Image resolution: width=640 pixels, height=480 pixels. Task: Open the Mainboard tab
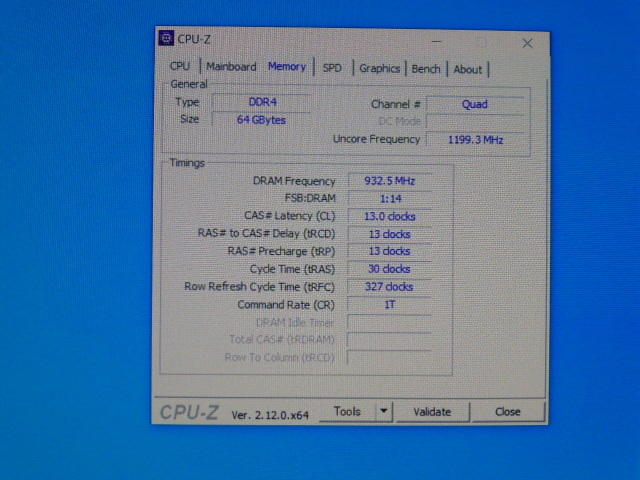(x=231, y=67)
